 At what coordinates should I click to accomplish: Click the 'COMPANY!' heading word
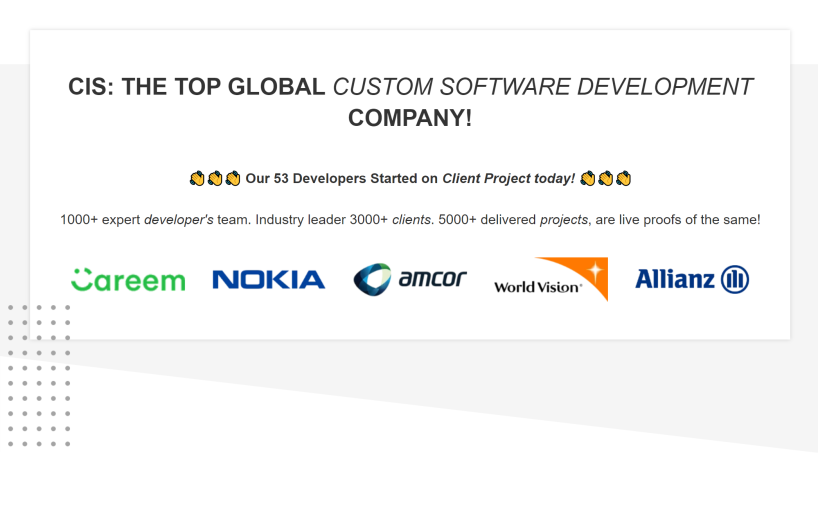(410, 118)
